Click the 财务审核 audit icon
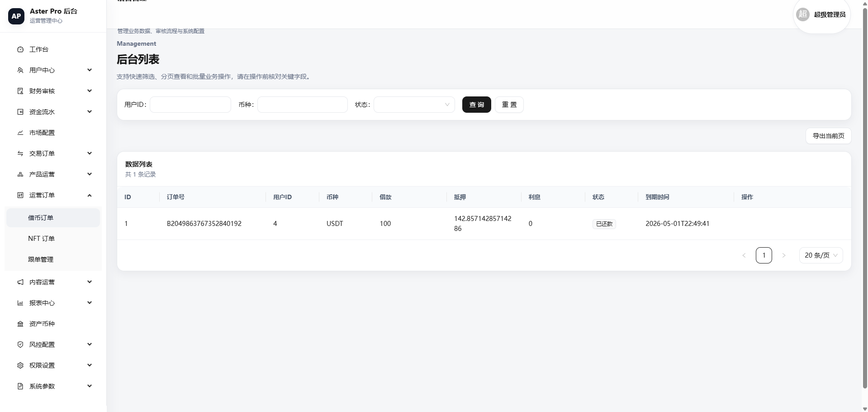Viewport: 868px width, 412px height. (20, 91)
